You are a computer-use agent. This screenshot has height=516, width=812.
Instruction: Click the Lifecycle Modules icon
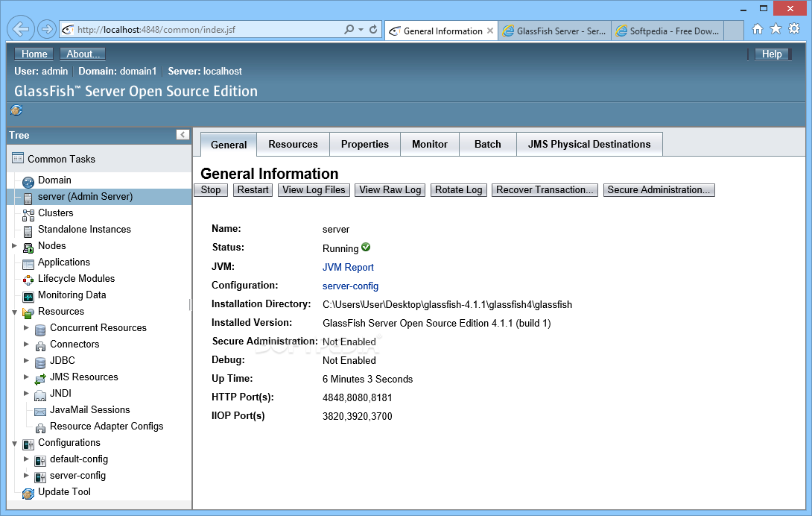[x=28, y=280]
